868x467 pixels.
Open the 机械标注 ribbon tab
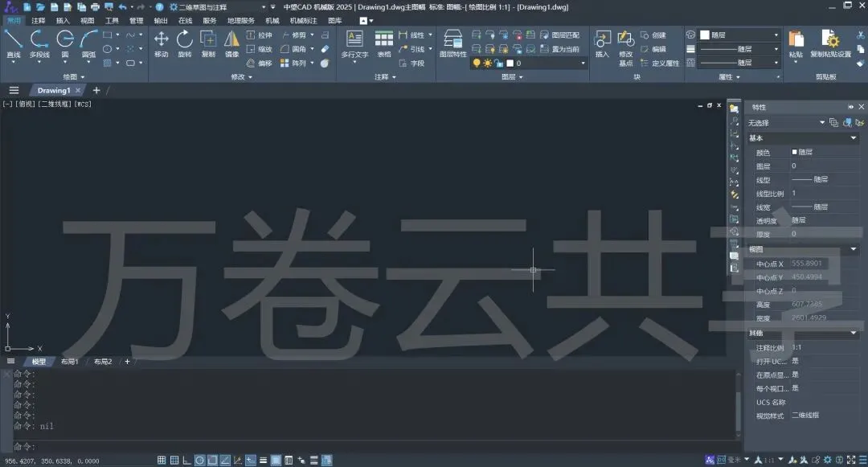coord(303,20)
